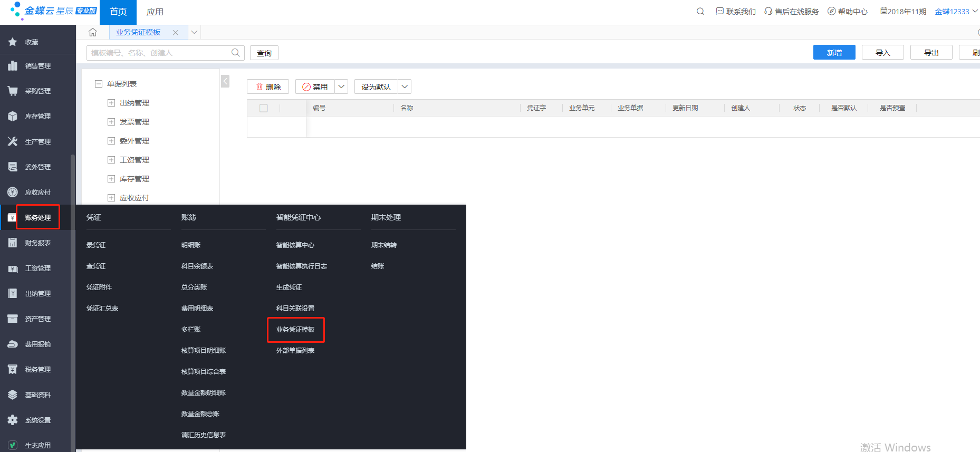Sort by the 更新日期 column header

(x=685, y=108)
